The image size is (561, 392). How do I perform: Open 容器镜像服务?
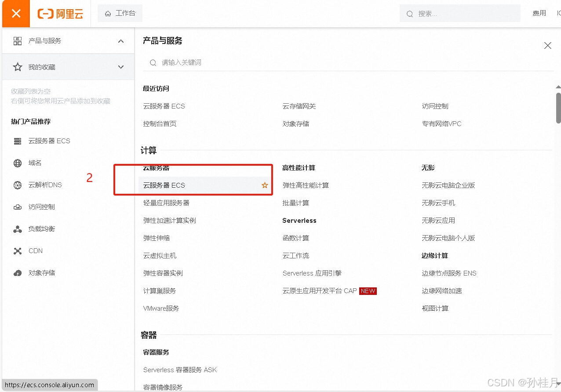click(163, 387)
